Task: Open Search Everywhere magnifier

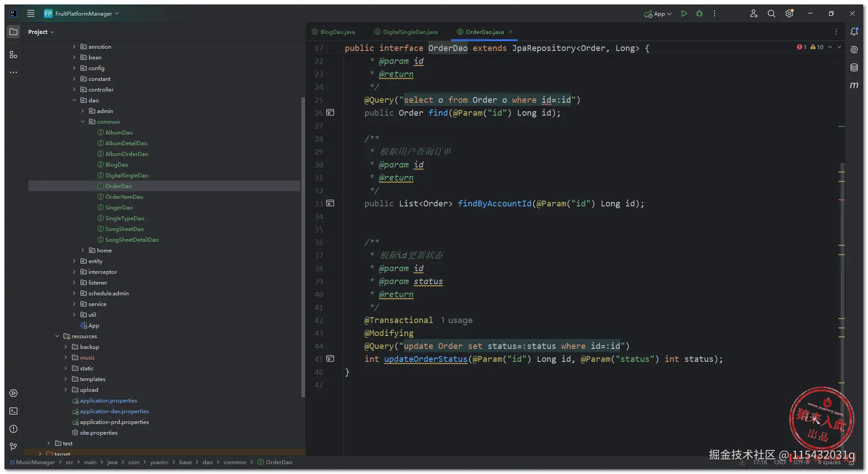Action: click(x=771, y=13)
